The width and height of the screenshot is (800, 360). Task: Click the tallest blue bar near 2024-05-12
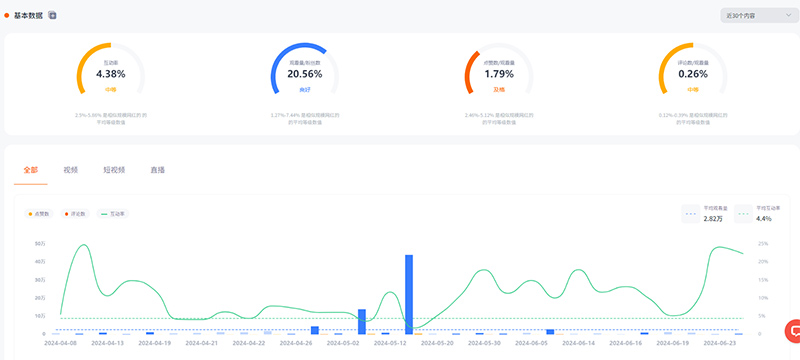(409, 294)
